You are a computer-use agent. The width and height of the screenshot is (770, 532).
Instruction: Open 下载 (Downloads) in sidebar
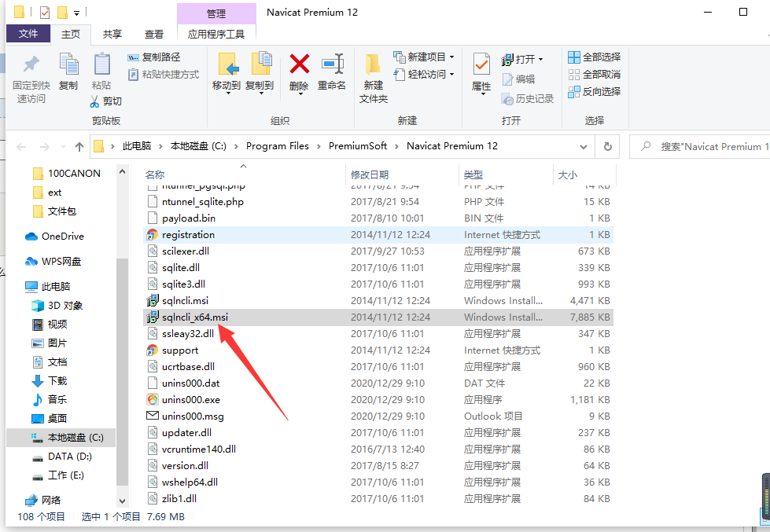[49, 380]
